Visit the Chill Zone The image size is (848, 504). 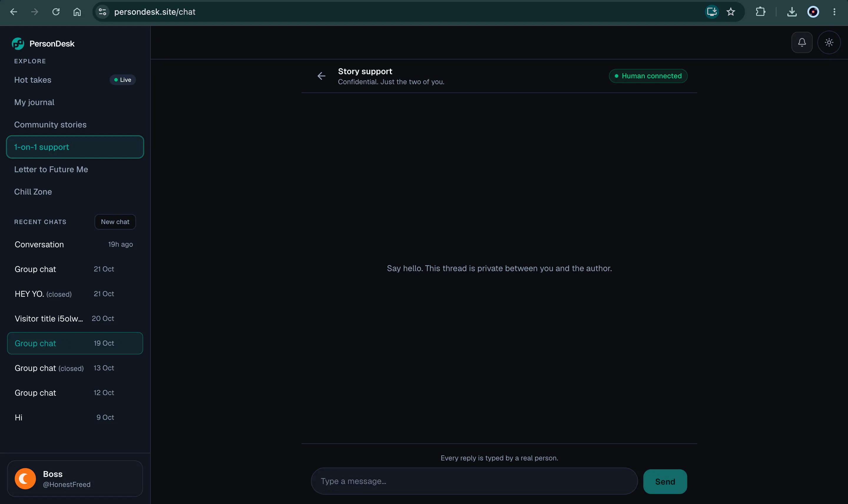(75, 192)
